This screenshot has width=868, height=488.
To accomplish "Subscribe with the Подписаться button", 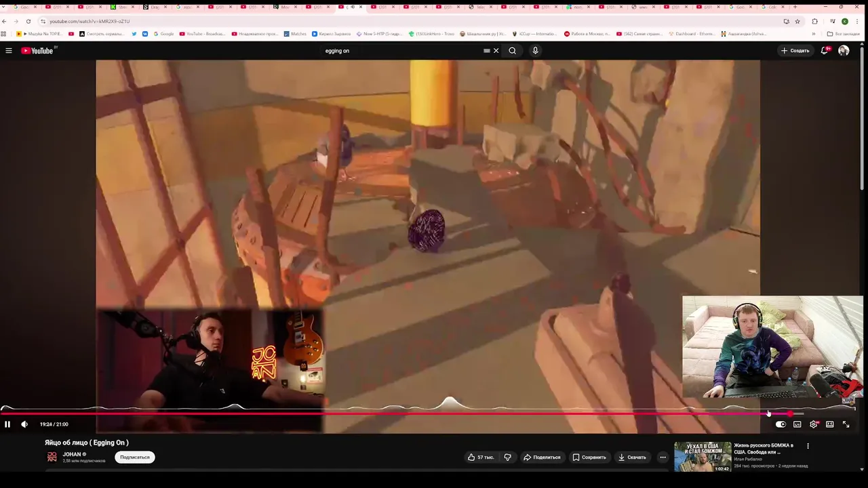I will tap(135, 457).
